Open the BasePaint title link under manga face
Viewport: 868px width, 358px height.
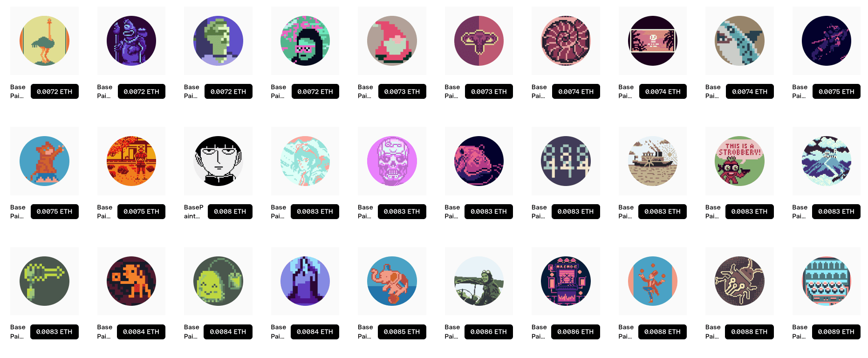click(x=194, y=212)
